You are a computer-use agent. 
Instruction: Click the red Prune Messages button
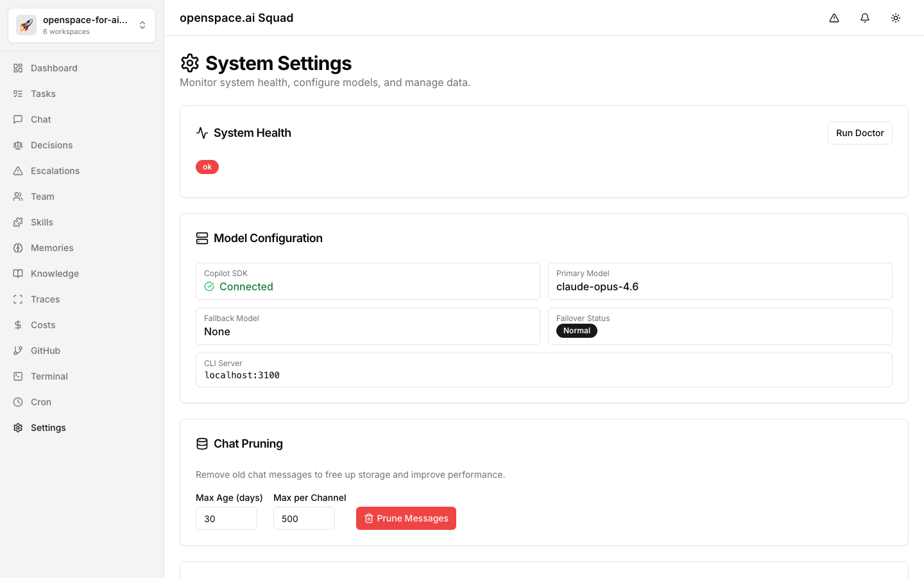coord(406,518)
